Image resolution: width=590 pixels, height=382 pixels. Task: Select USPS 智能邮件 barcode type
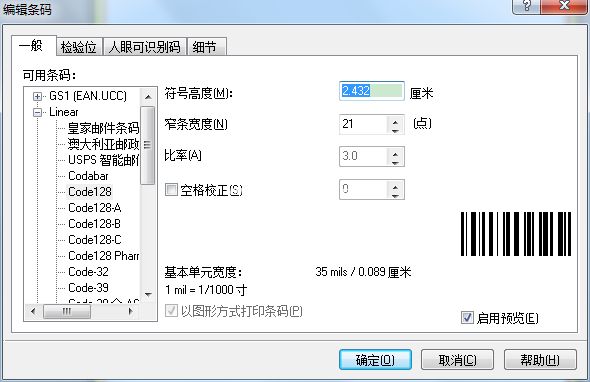click(x=103, y=160)
